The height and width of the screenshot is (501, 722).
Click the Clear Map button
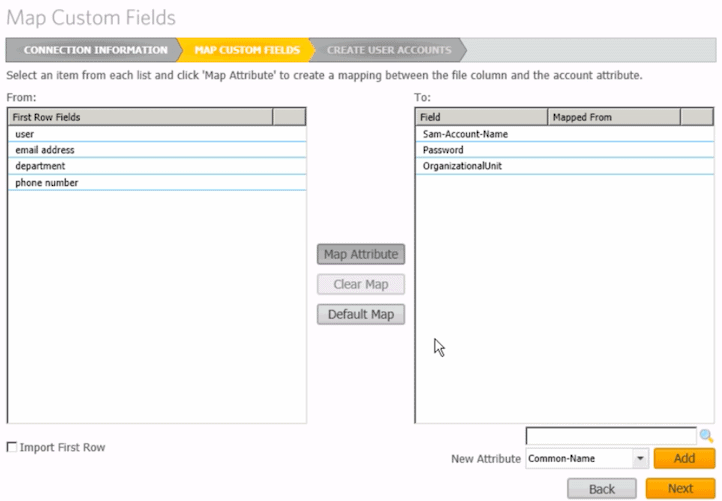pos(361,285)
